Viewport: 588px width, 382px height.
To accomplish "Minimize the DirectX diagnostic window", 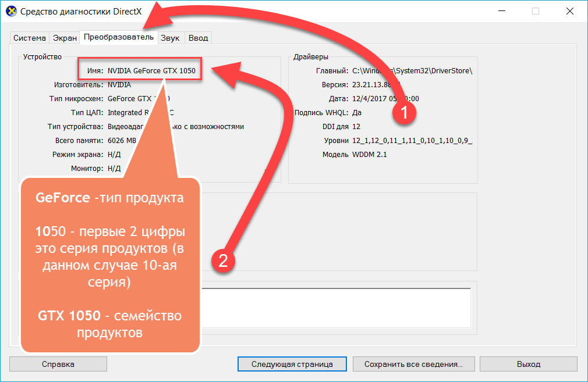I will [x=502, y=11].
